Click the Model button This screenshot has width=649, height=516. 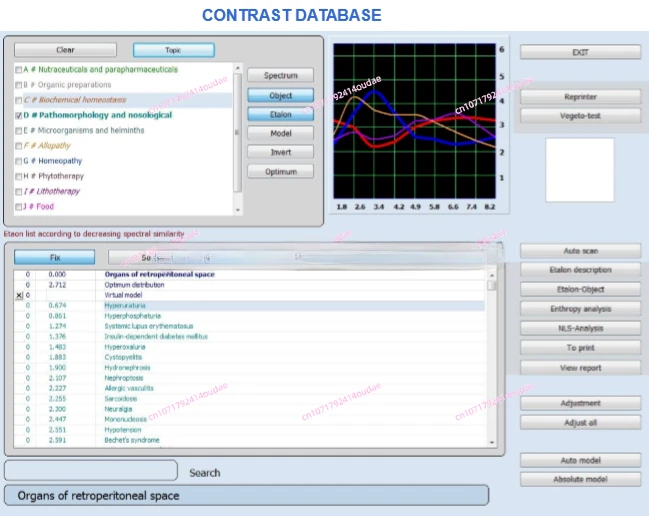[281, 133]
